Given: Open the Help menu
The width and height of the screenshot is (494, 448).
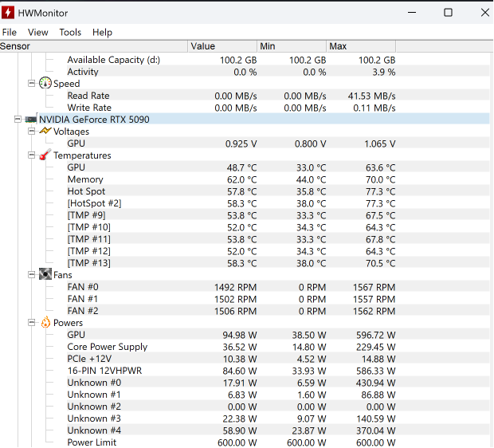Looking at the screenshot, I should tap(102, 32).
